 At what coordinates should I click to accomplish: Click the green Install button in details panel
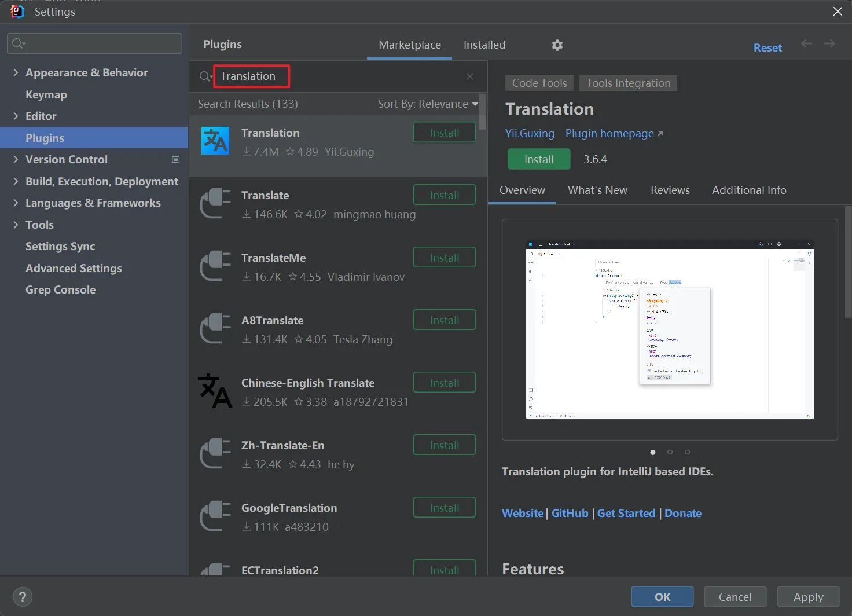pos(539,159)
